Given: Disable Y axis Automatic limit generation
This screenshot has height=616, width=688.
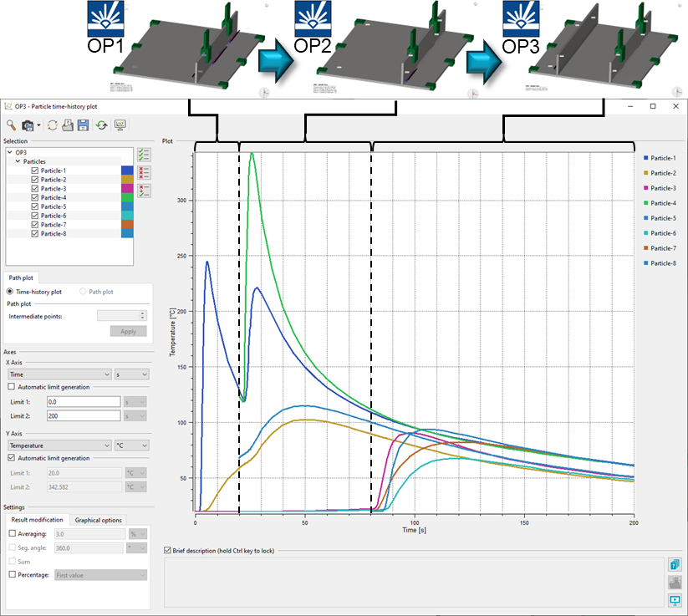Looking at the screenshot, I should 12,458.
